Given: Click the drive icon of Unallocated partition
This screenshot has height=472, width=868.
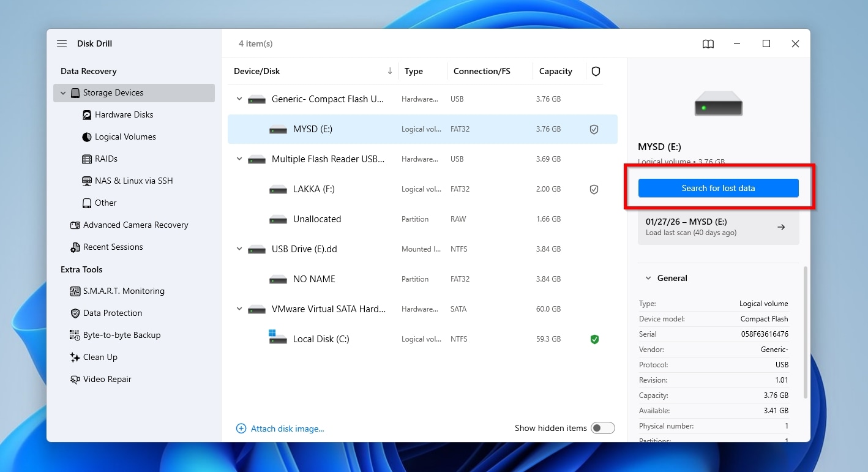Looking at the screenshot, I should coord(278,219).
